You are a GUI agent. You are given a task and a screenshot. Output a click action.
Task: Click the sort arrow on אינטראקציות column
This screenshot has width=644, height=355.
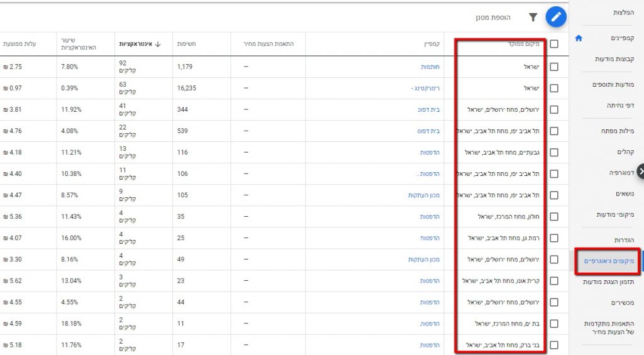pyautogui.click(x=158, y=44)
